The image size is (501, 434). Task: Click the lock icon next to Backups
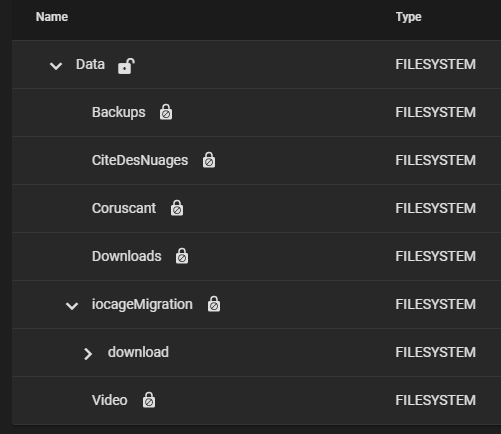166,112
